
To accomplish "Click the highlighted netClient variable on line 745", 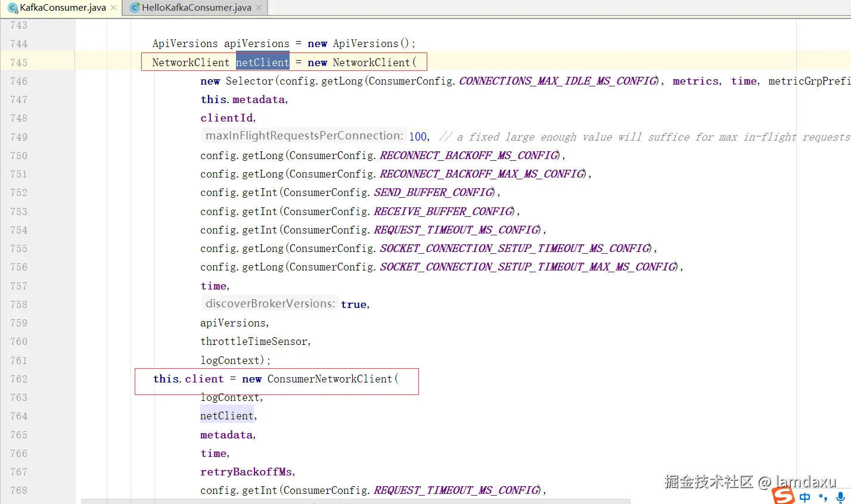I will pyautogui.click(x=262, y=62).
